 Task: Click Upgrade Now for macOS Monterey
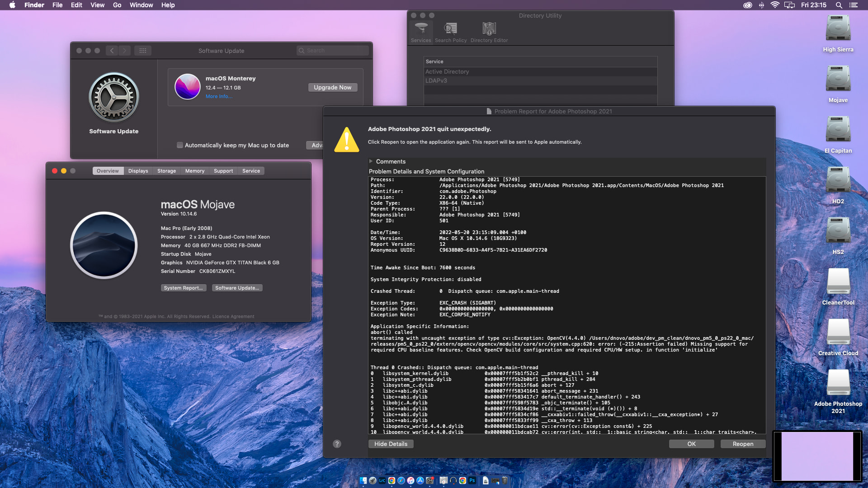click(x=333, y=87)
